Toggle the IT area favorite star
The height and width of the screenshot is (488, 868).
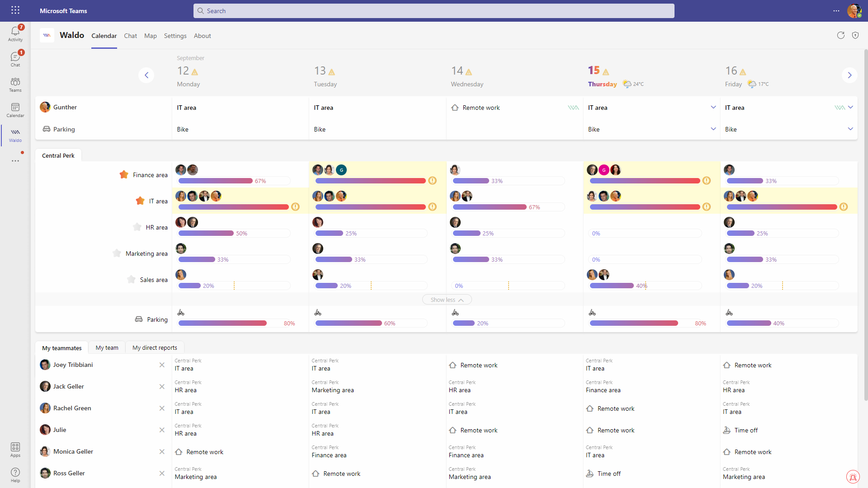tap(140, 201)
